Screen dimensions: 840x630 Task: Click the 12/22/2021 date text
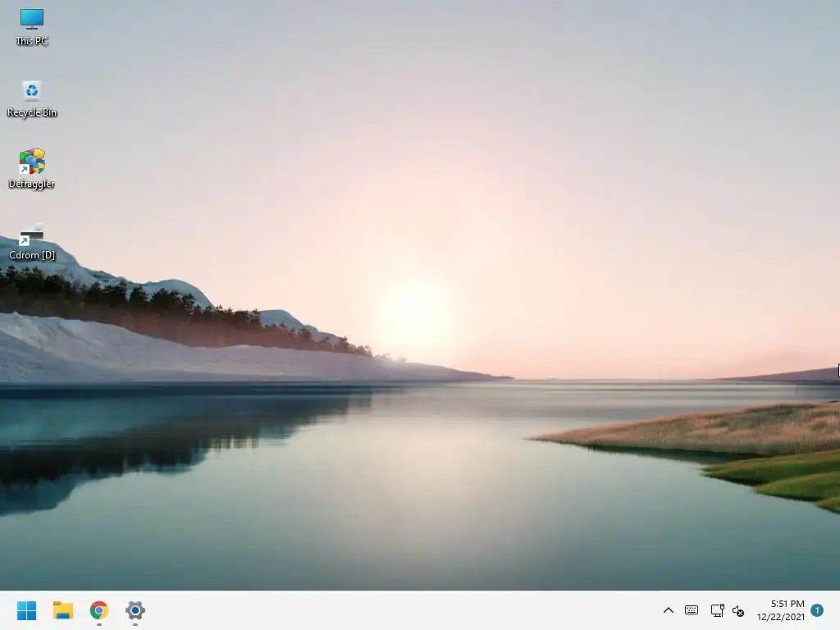point(781,617)
